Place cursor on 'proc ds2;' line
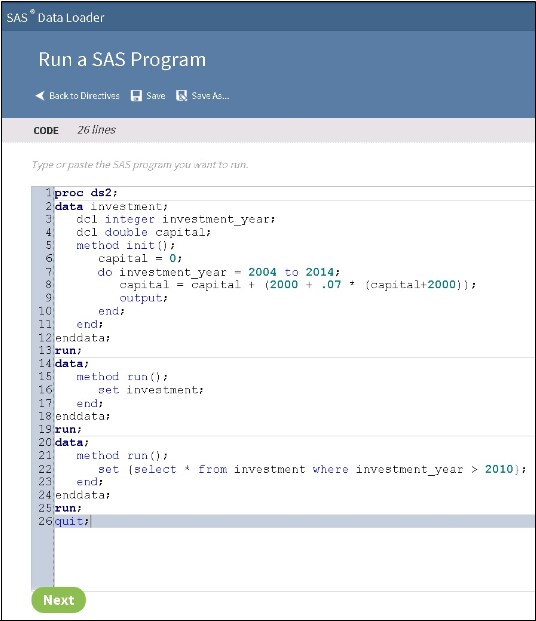This screenshot has height=621, width=536. click(x=86, y=193)
